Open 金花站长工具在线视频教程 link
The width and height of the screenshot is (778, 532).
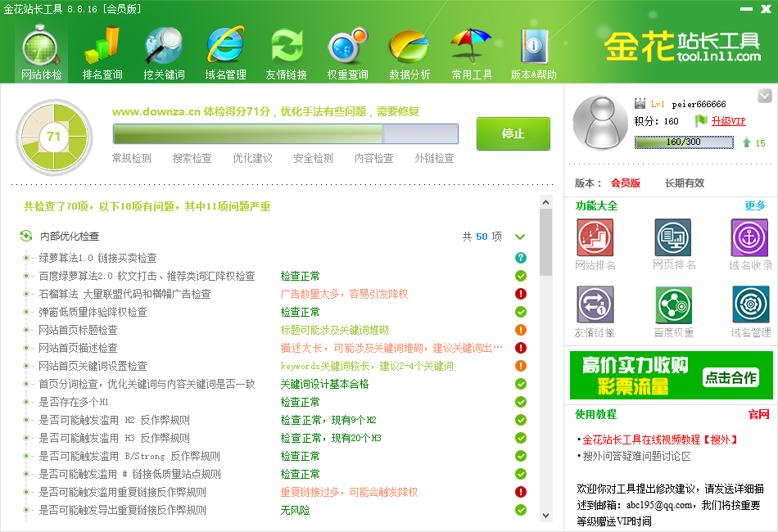click(x=660, y=440)
